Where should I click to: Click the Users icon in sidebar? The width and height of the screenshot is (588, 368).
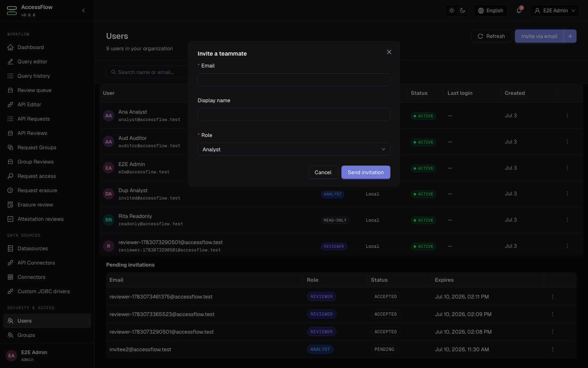[x=11, y=321]
